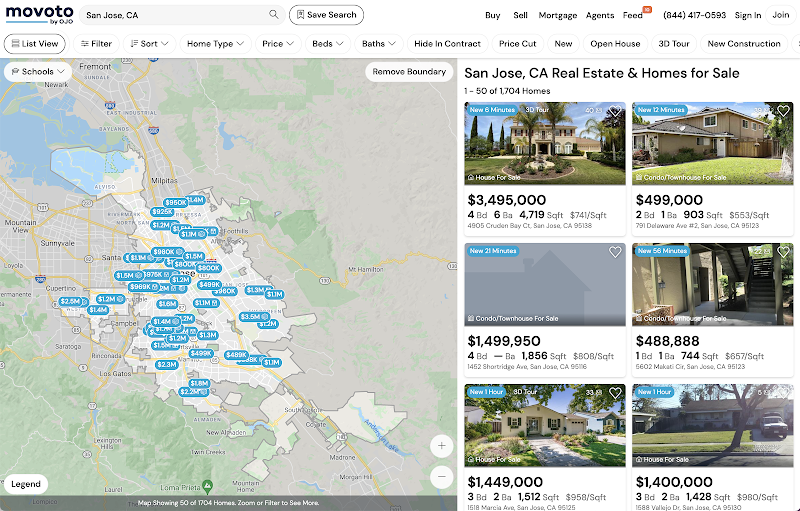Toggle the Price Cut filter
800x511 pixels.
517,44
